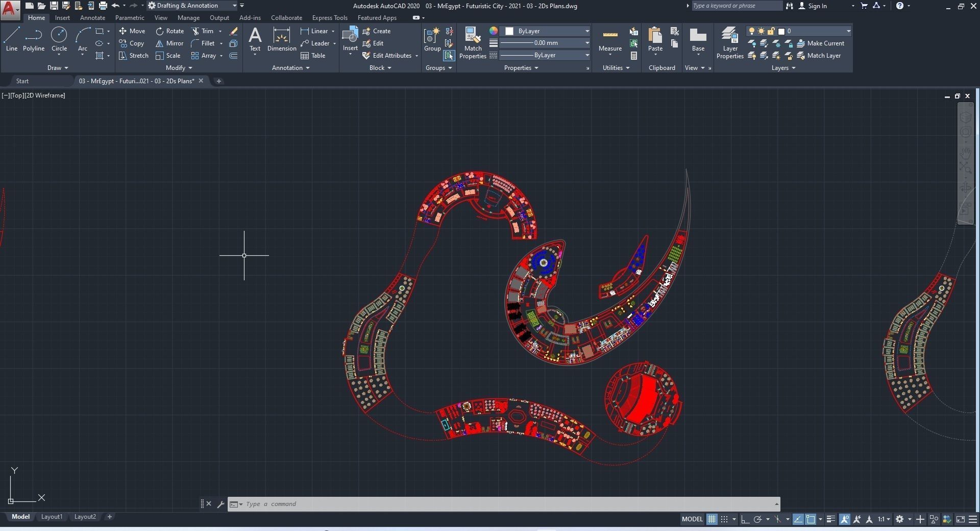Switch to Layout1 tab
Viewport: 980px width, 531px height.
[x=52, y=517]
